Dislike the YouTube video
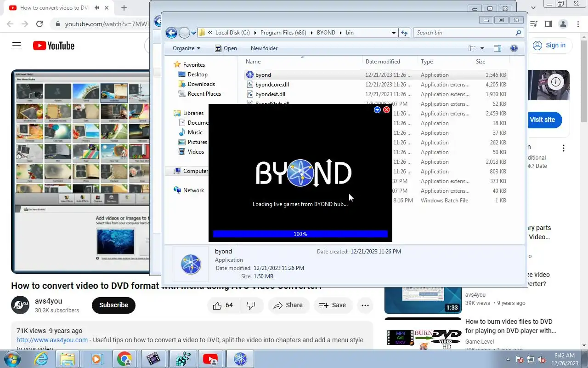 [251, 305]
